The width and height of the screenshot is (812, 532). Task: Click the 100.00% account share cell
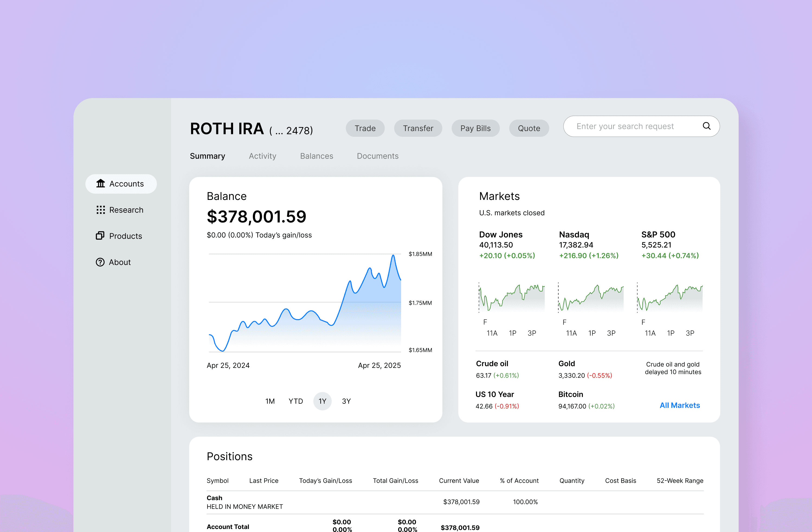point(526,502)
